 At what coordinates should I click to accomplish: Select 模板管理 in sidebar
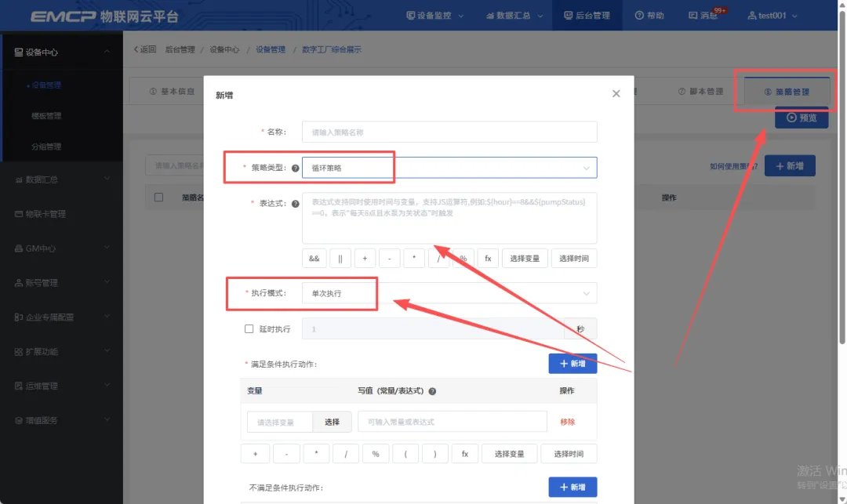pos(46,115)
